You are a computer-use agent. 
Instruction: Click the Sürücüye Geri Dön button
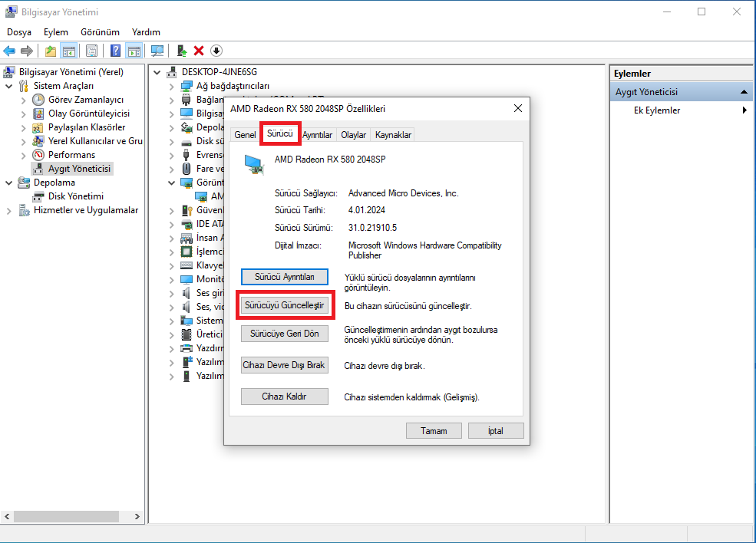pyautogui.click(x=285, y=334)
